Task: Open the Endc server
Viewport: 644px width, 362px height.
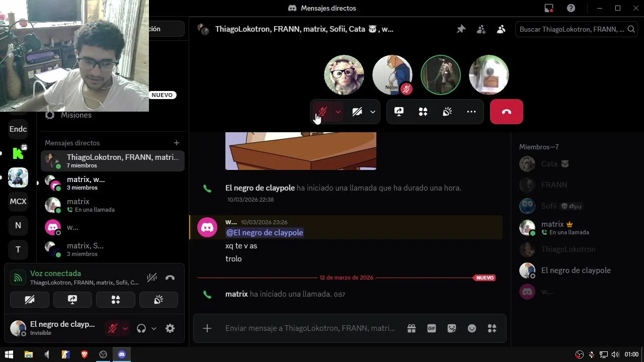Action: pos(18,129)
